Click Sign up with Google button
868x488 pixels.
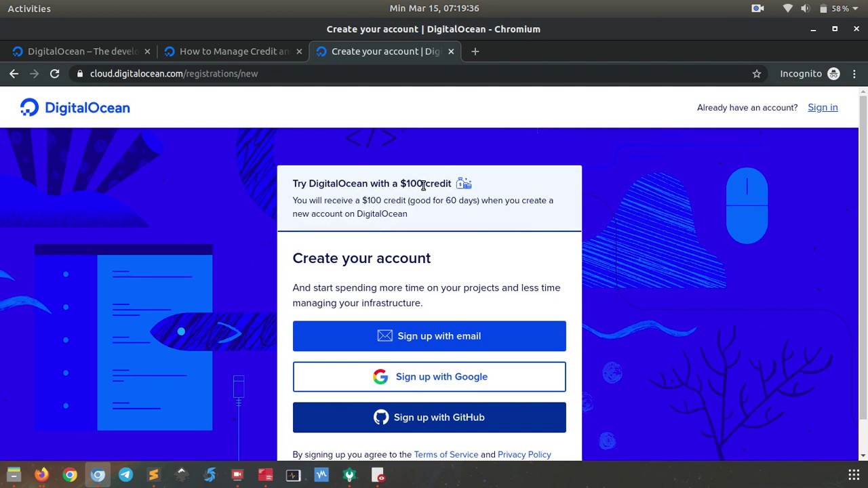(429, 377)
